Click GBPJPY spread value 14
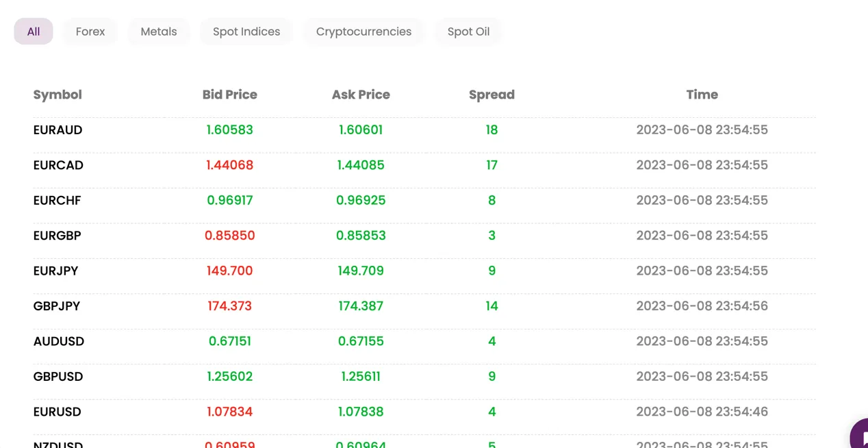Viewport: 868px width, 448px height. tap(492, 306)
